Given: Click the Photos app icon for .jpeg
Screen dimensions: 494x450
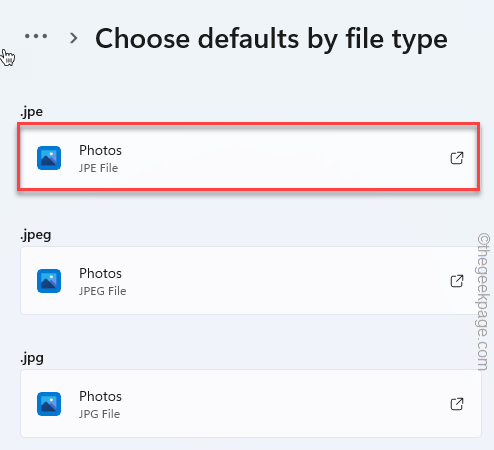Looking at the screenshot, I should [49, 281].
